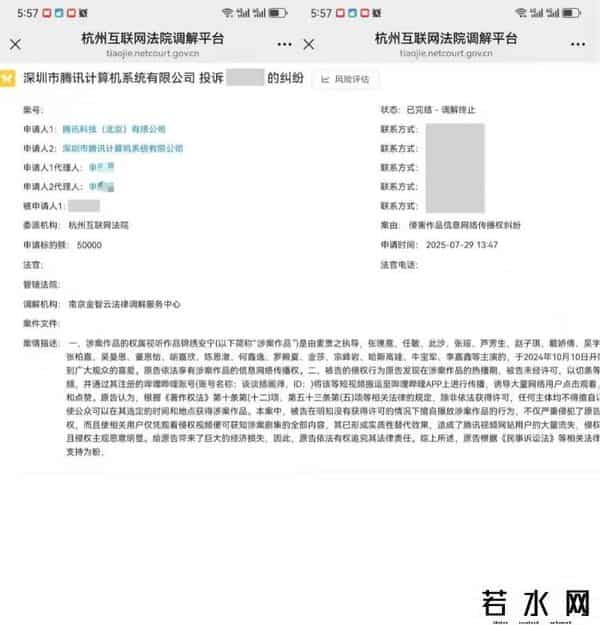The height and width of the screenshot is (625, 600).
Task: Tap the right page title 杭州互联网法院调解平台
Action: [x=446, y=38]
